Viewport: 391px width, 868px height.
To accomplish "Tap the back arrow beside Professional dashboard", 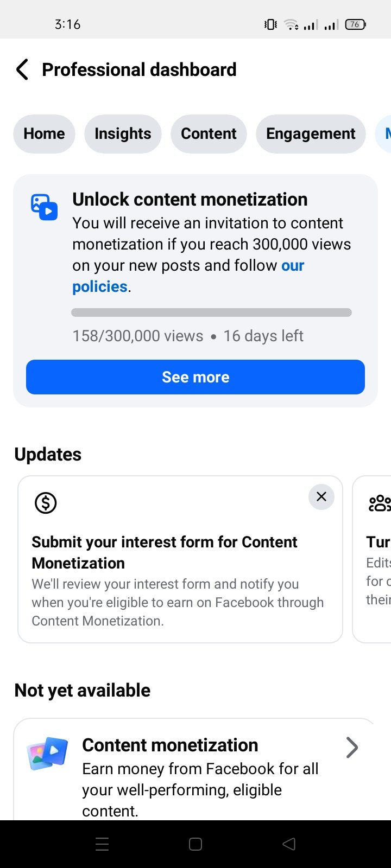I will coord(22,69).
